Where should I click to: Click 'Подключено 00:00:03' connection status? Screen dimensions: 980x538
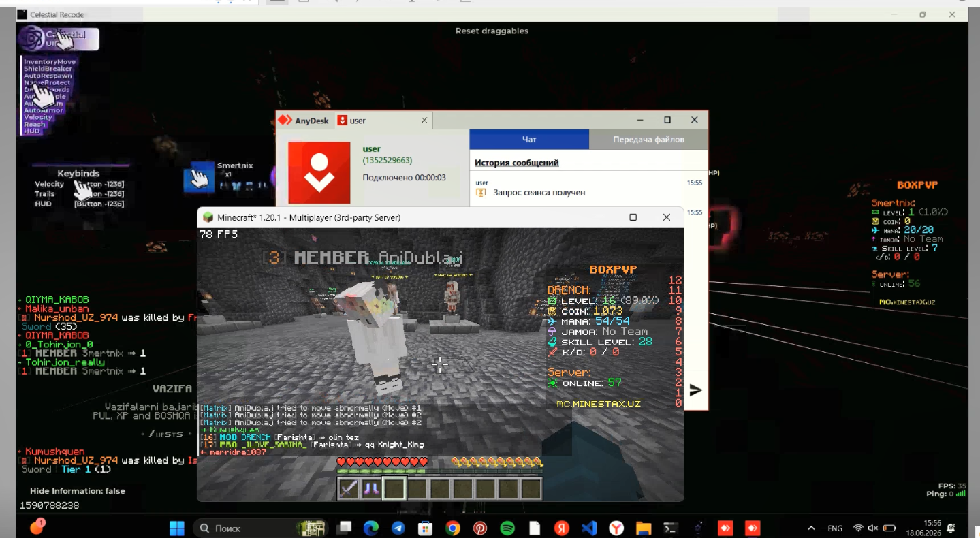[404, 178]
